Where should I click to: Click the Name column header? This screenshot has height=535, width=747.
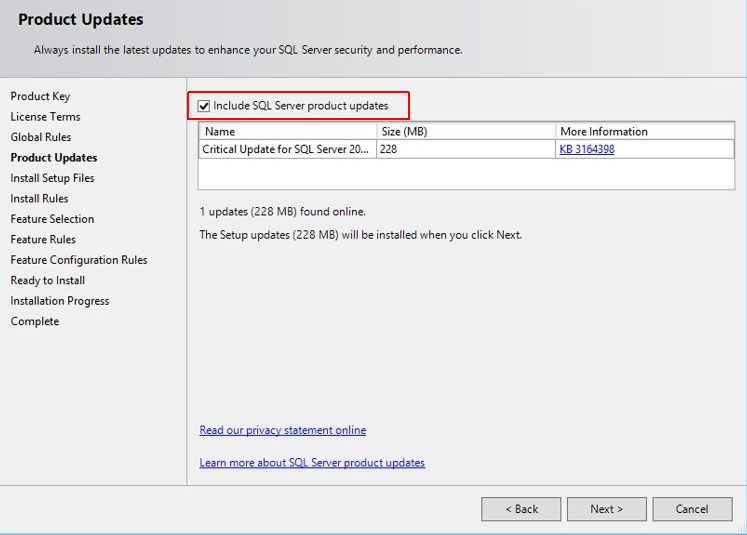click(287, 131)
